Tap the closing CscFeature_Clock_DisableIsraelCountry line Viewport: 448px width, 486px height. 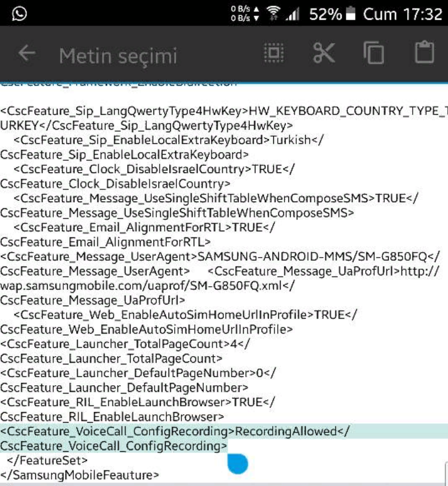(x=115, y=184)
